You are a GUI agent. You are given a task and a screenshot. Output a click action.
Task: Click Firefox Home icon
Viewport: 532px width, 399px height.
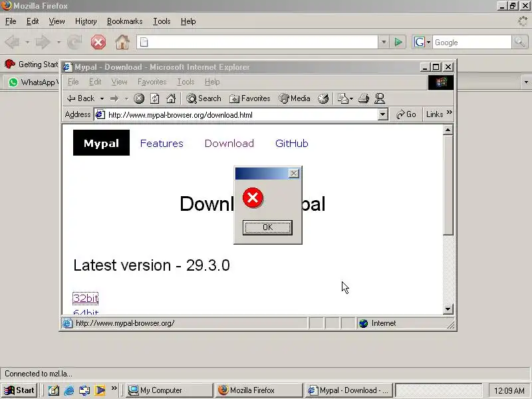click(122, 43)
